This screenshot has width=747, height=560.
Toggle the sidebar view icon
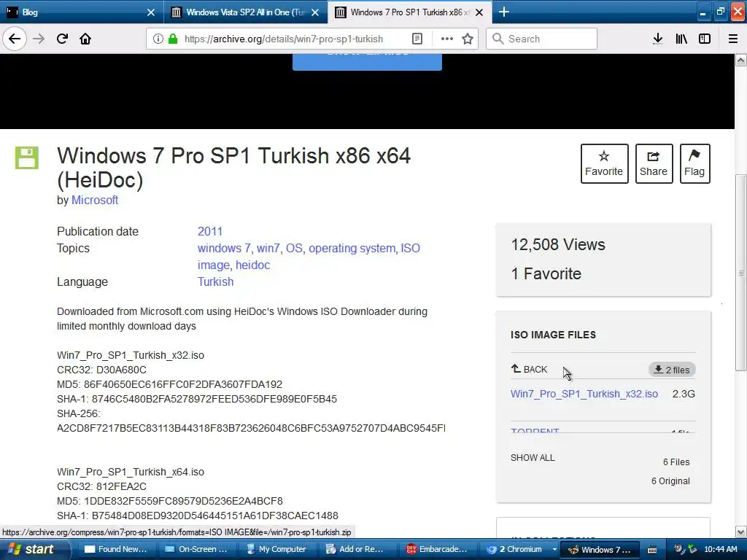(705, 39)
